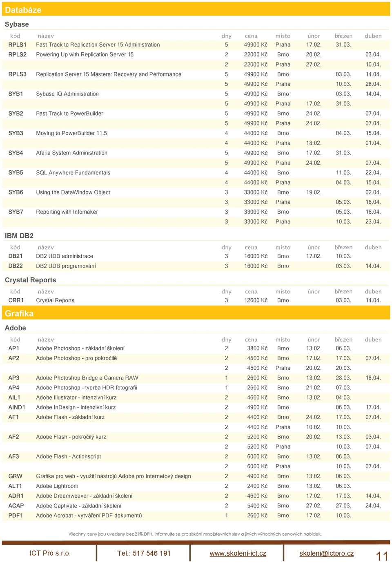
Task: Click 'Adobe Photoshop - pro pokročilé'
Action: pyautogui.click(x=76, y=358)
